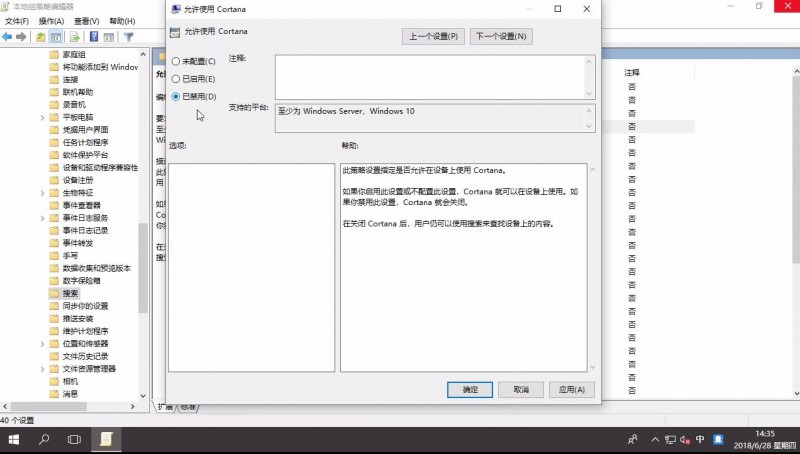Open the People icon in system tray
Screen dimensions: 800x454
point(633,439)
